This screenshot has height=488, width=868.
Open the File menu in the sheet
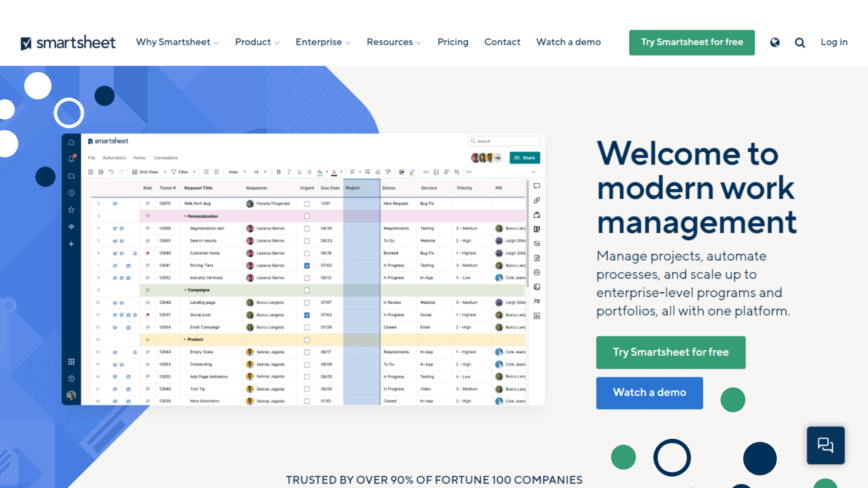tap(92, 158)
